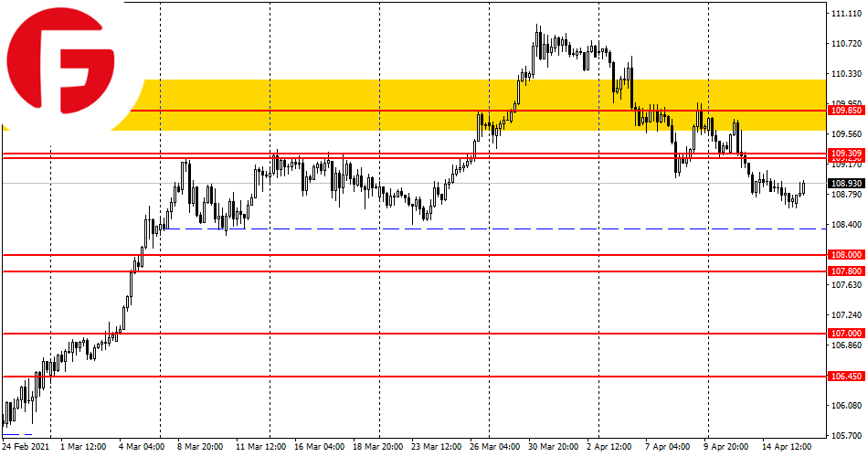The width and height of the screenshot is (868, 457).
Task: Click the red G logo icon
Action: pos(62,64)
